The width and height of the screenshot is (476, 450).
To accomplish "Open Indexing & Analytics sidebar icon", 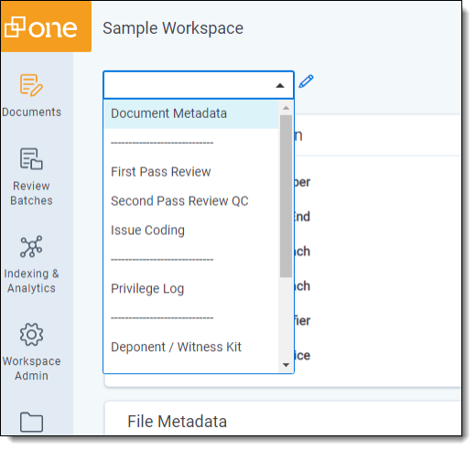I will [31, 246].
